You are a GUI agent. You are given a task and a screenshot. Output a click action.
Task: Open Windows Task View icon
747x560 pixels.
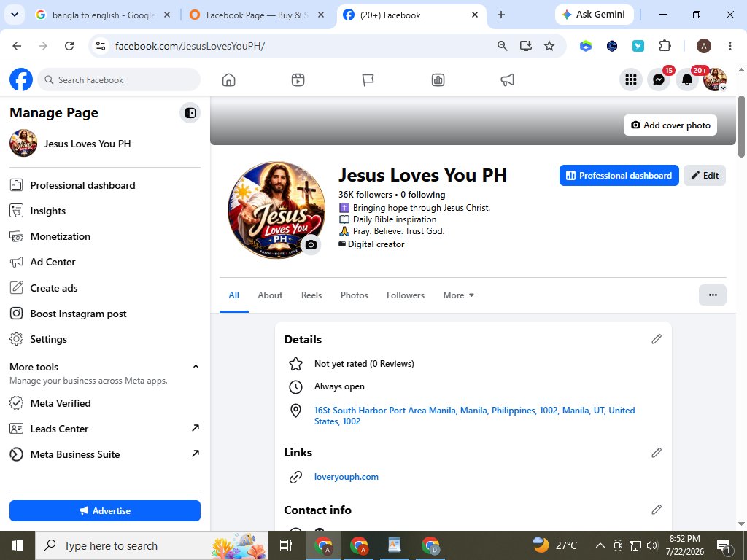[x=285, y=545]
